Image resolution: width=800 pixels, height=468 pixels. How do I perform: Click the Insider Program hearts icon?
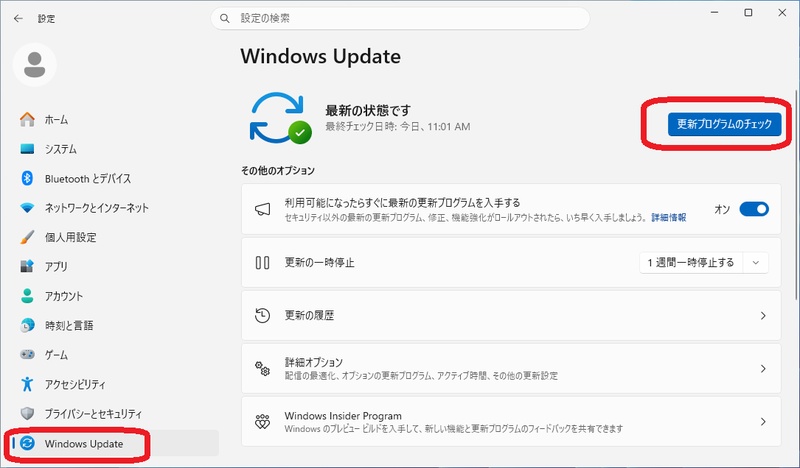pos(262,422)
